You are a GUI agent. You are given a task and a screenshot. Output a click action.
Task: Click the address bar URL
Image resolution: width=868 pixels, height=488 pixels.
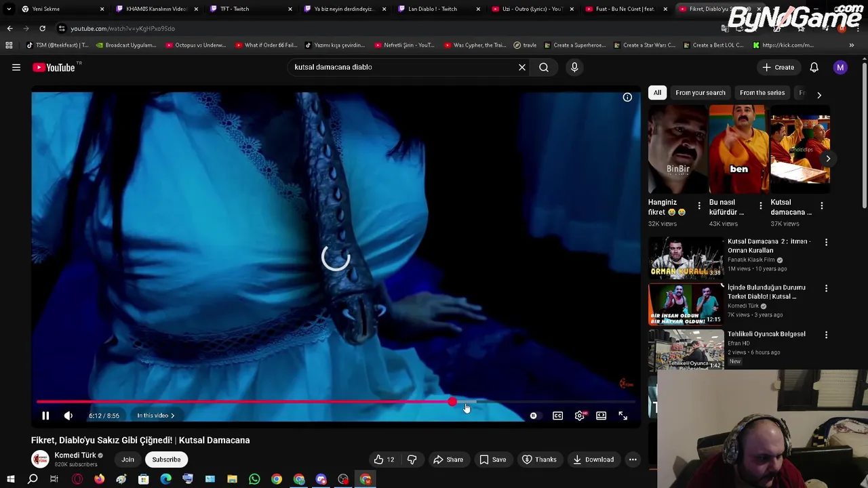click(123, 28)
